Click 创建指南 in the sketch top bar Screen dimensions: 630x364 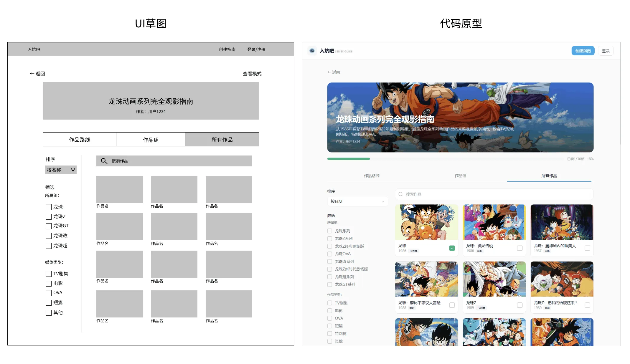pyautogui.click(x=227, y=49)
